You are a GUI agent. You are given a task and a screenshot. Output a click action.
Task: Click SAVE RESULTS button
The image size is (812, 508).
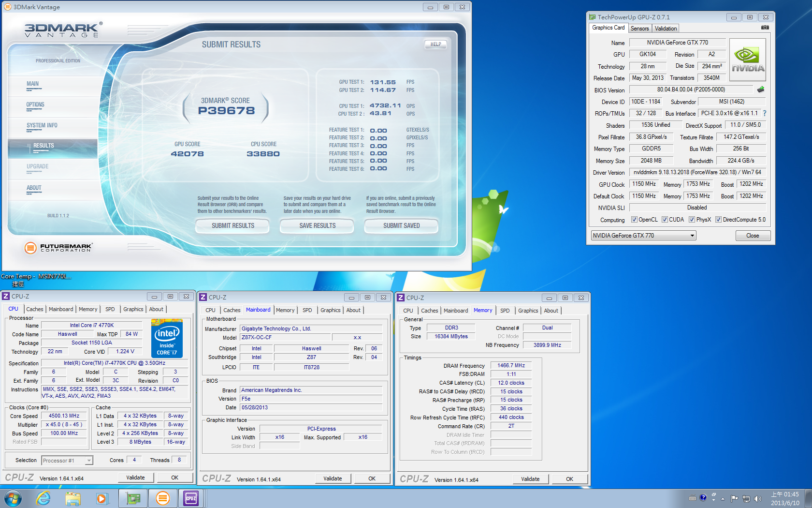coord(317,226)
